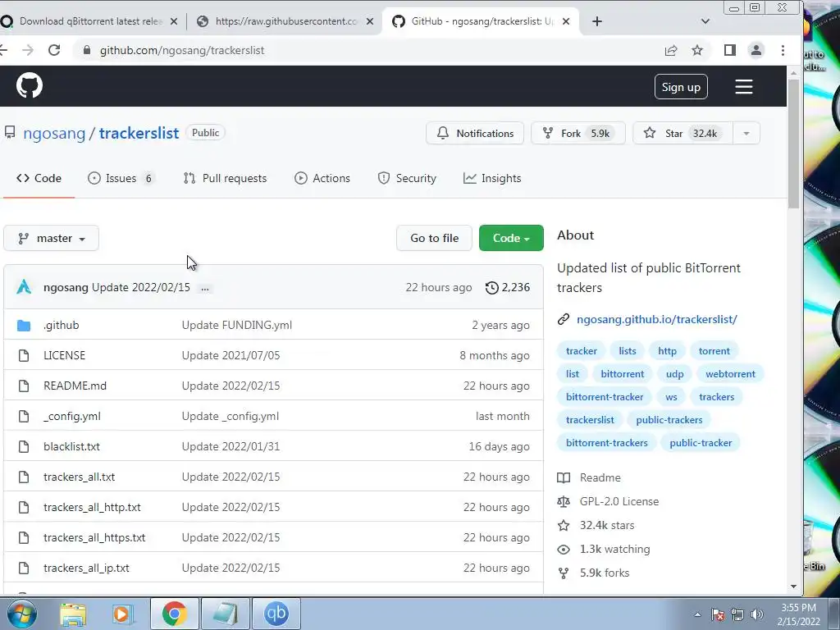
Task: Open trackers_all.txt file
Action: (80, 477)
